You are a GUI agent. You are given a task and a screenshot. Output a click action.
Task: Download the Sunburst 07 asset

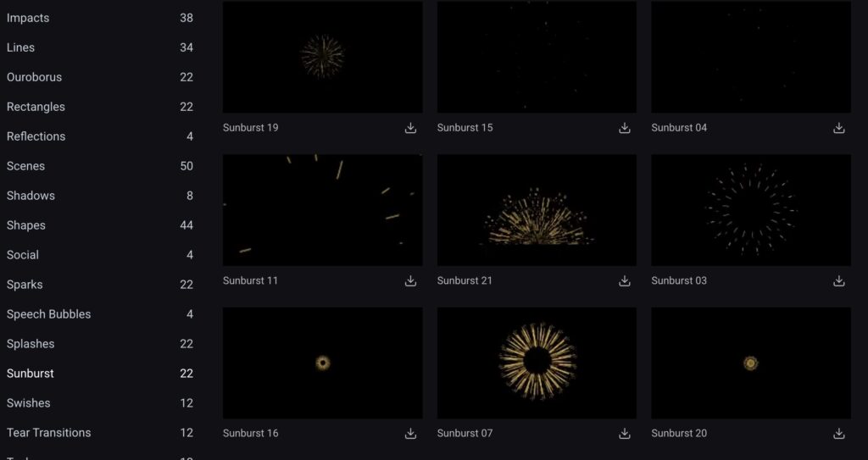[x=625, y=434]
